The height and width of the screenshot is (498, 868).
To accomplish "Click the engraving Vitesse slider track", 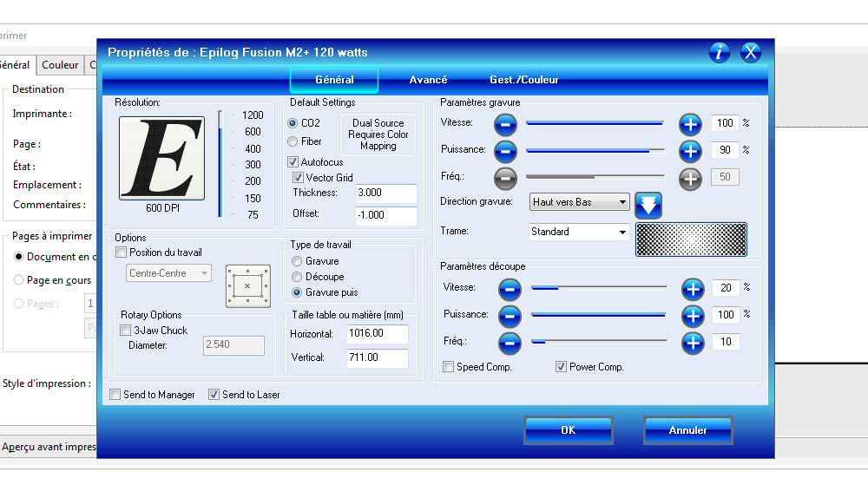I will [x=595, y=123].
